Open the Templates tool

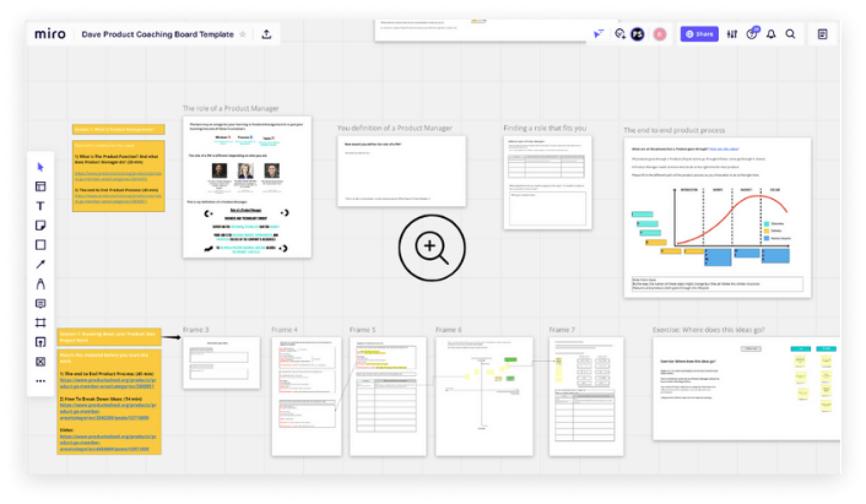tap(41, 186)
